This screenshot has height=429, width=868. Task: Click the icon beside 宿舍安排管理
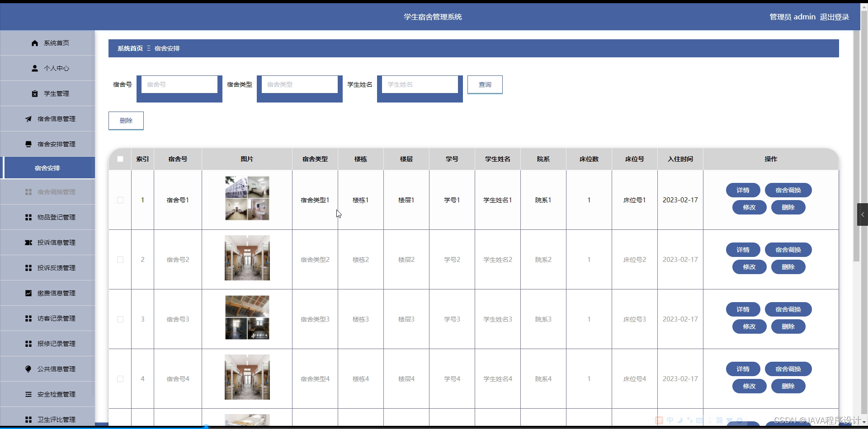(x=28, y=145)
